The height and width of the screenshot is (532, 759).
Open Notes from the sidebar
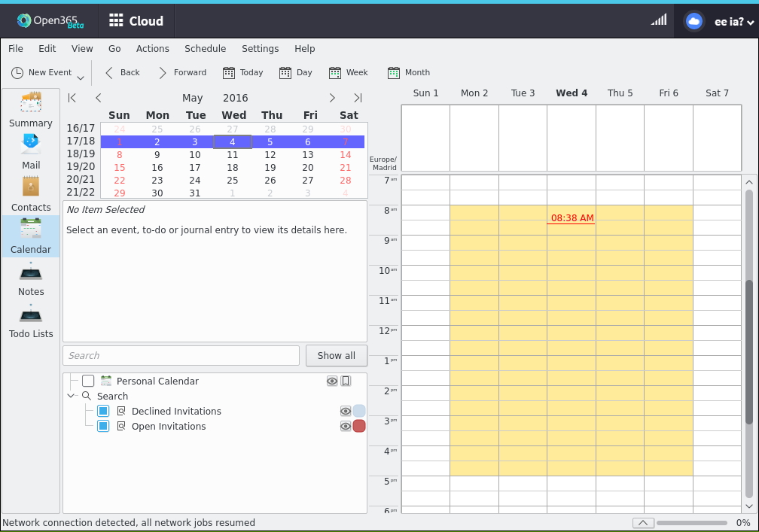coord(30,279)
